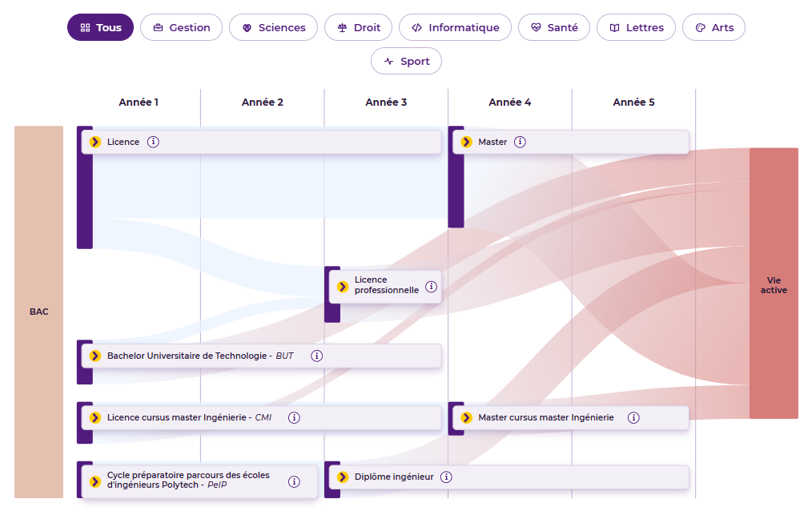The image size is (812, 515).
Task: Show info for Licence professionnelle
Action: click(432, 287)
